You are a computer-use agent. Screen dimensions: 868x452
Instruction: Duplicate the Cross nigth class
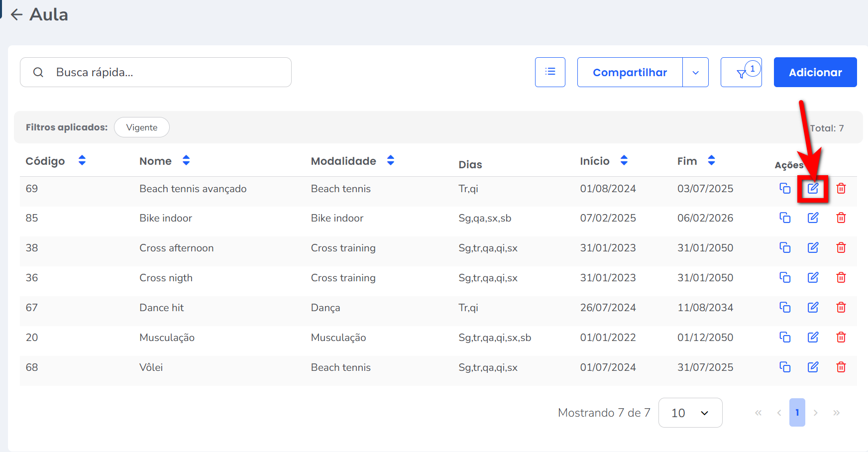785,277
